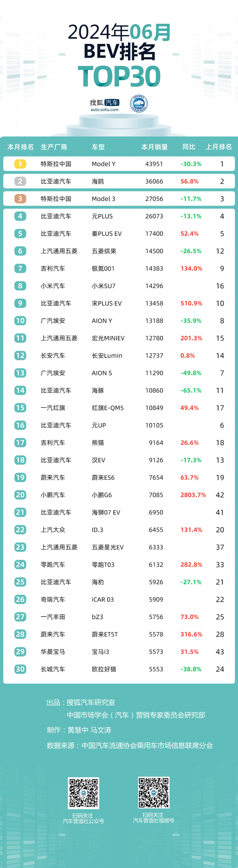Click the teal rank 30 badge
The height and width of the screenshot is (868, 238).
(x=20, y=669)
